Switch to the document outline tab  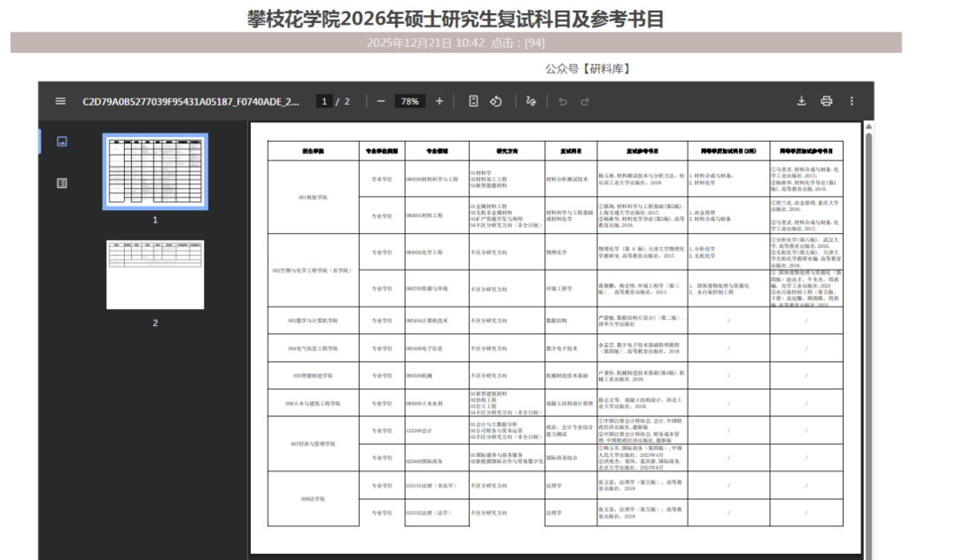(61, 183)
